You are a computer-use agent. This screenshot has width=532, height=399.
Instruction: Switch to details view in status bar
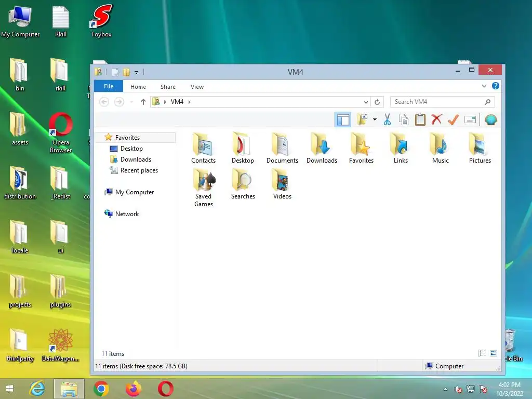[x=482, y=353]
